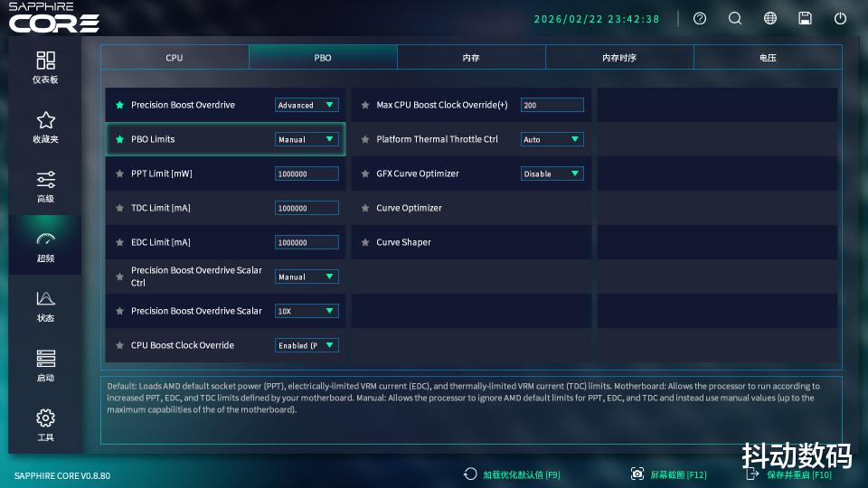Toggle favorite star for Platform Thermal Throttle Ctrl
The height and width of the screenshot is (488, 868).
[x=364, y=139]
